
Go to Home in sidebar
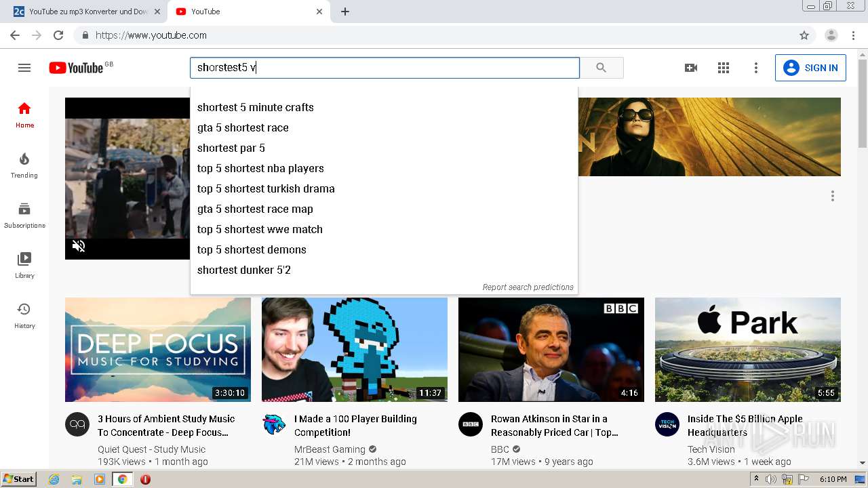pyautogui.click(x=24, y=115)
